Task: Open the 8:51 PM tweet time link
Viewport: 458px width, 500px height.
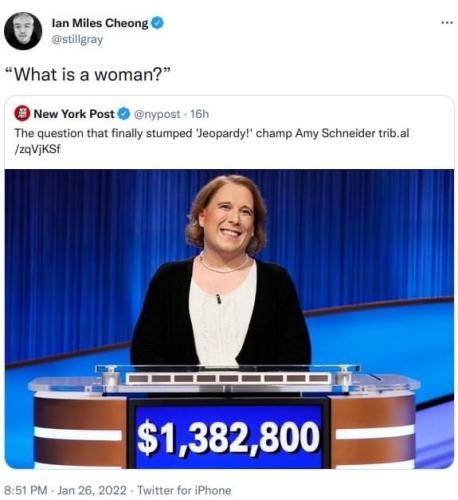Action: click(x=25, y=490)
